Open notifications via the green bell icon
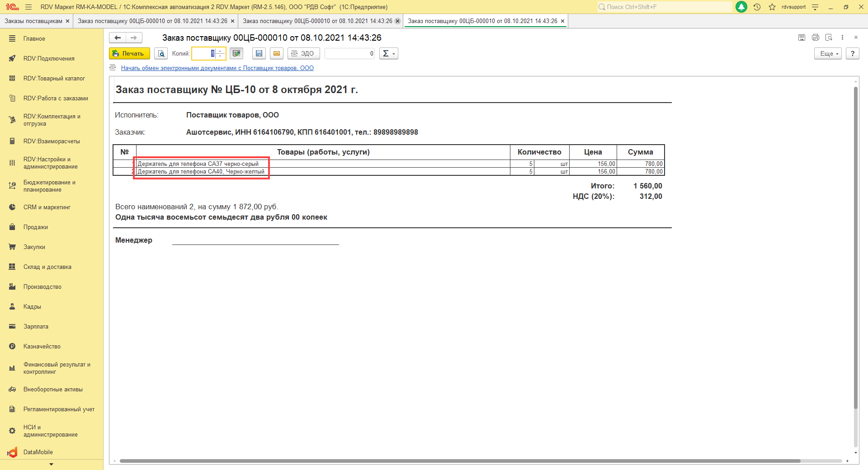The width and height of the screenshot is (868, 470). coord(741,7)
